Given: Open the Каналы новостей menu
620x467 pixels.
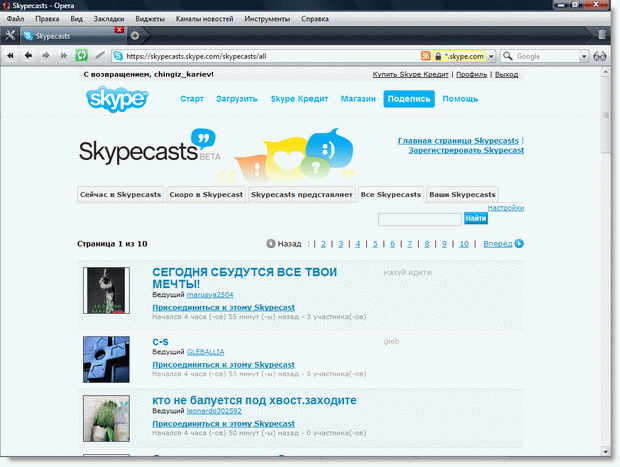Looking at the screenshot, I should tap(204, 19).
